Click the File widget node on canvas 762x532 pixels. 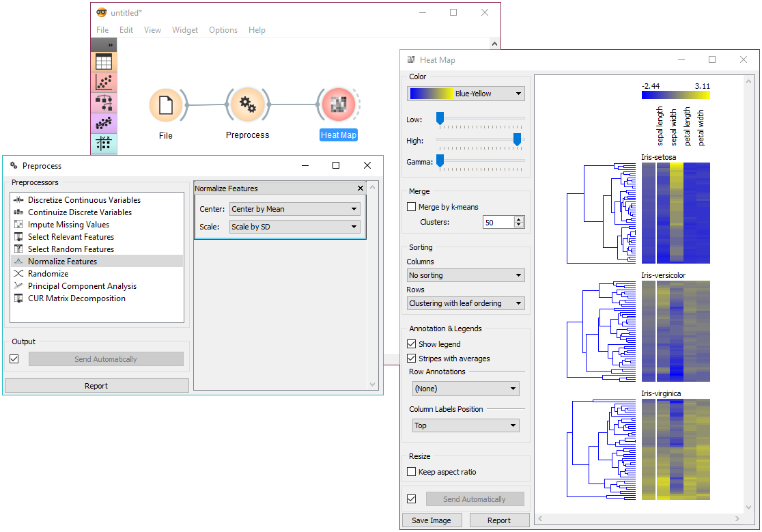tap(166, 105)
